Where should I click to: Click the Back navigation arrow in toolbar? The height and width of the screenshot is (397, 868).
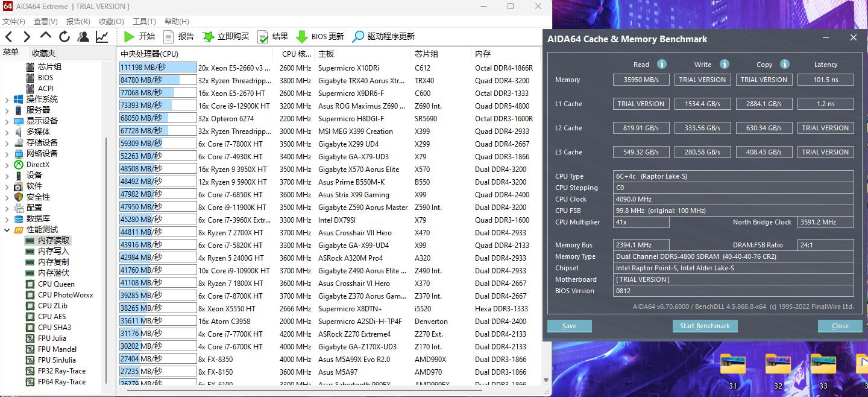click(x=8, y=37)
